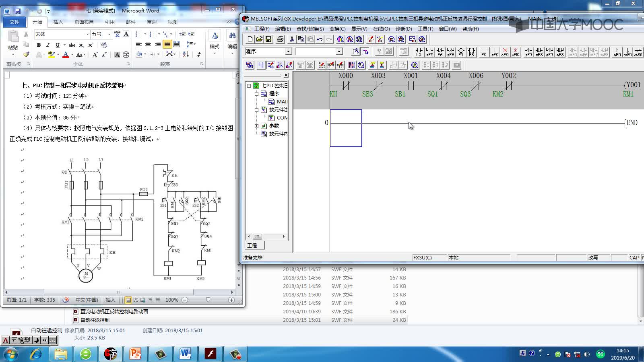Switch to 页面布局 ribbon tab in Word
The image size is (644, 362).
pos(84,22)
